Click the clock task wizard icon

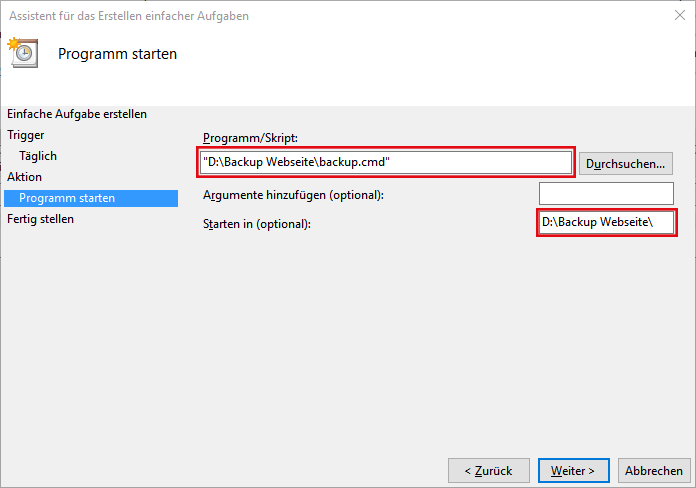[23, 52]
